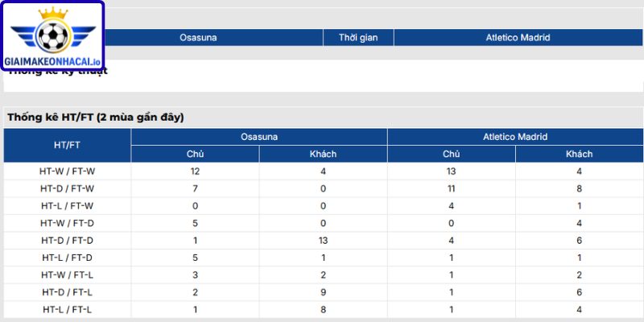Image resolution: width=644 pixels, height=322 pixels.
Task: Click the Osasuna group header in the HT/FT table
Action: click(x=258, y=137)
